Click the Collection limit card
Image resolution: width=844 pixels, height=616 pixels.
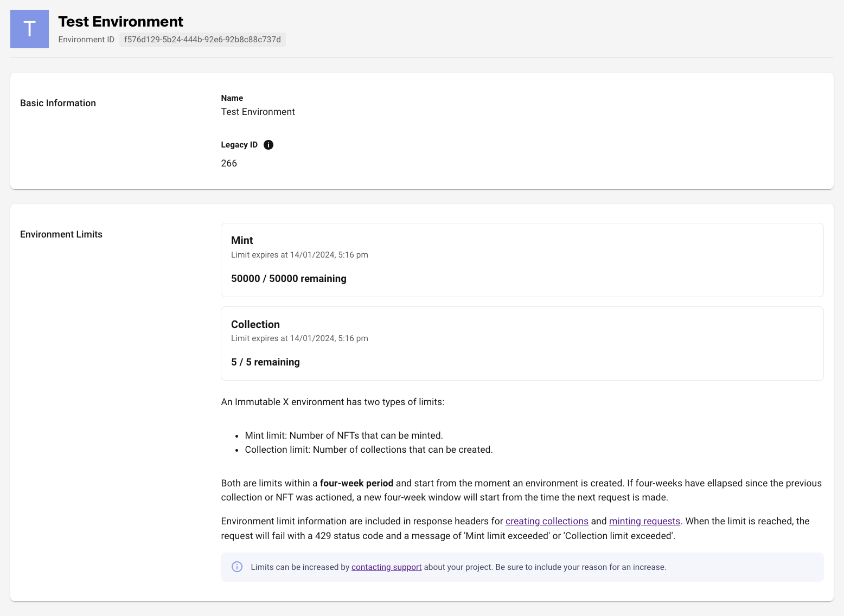click(522, 343)
